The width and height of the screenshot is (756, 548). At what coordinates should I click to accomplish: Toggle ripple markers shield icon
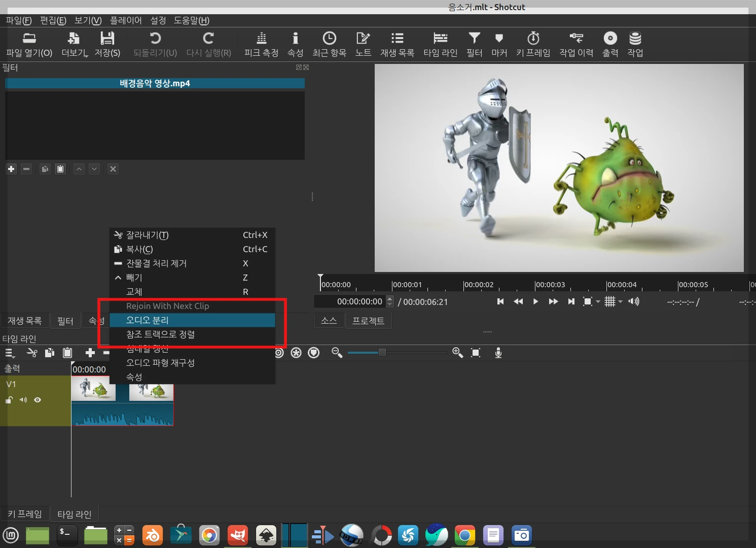(314, 353)
